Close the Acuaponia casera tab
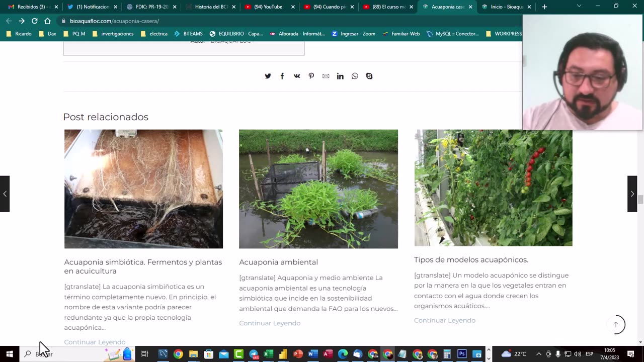644x362 pixels. click(x=470, y=7)
